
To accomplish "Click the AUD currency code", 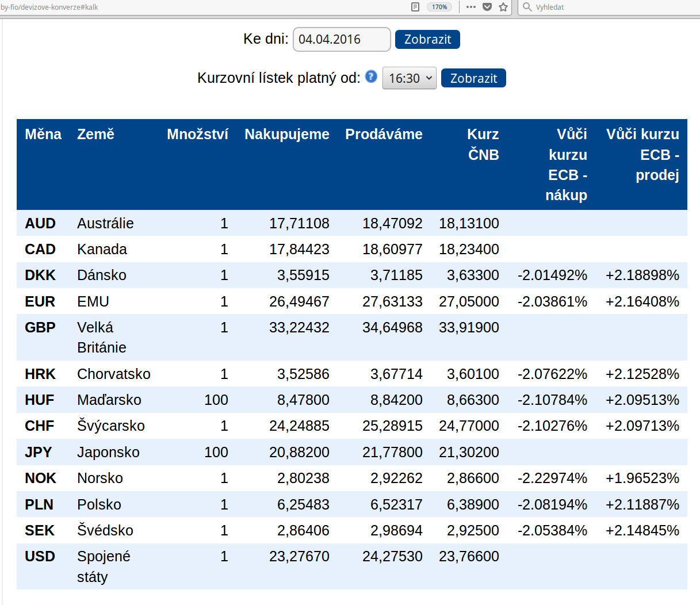I will tap(40, 223).
